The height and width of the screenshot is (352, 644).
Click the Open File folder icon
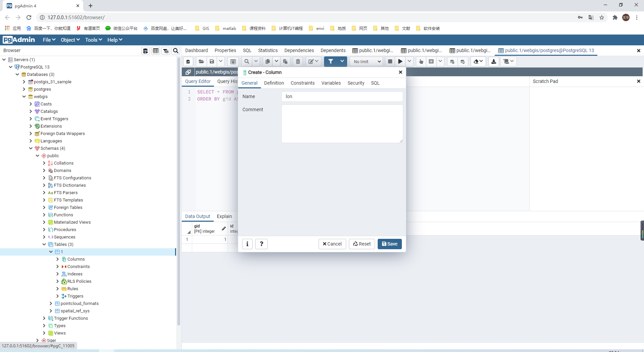201,61
